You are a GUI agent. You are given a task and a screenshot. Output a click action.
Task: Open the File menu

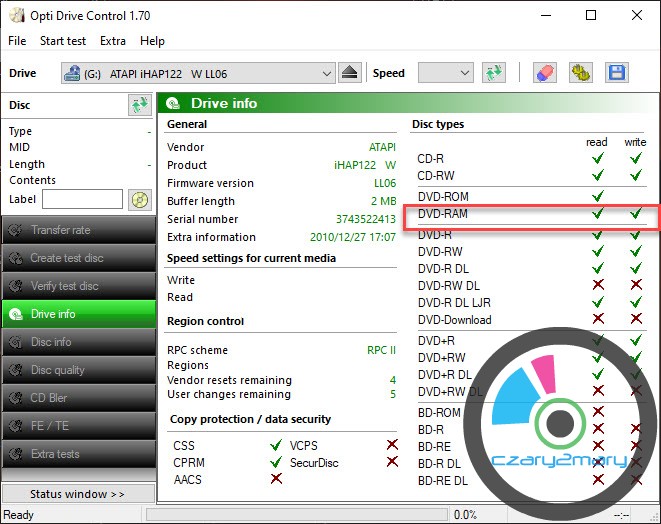(17, 41)
